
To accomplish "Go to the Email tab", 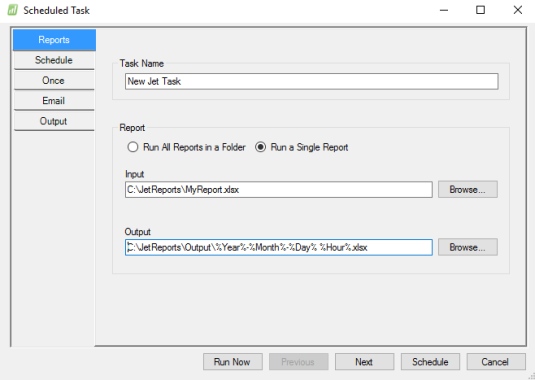I will coord(54,101).
